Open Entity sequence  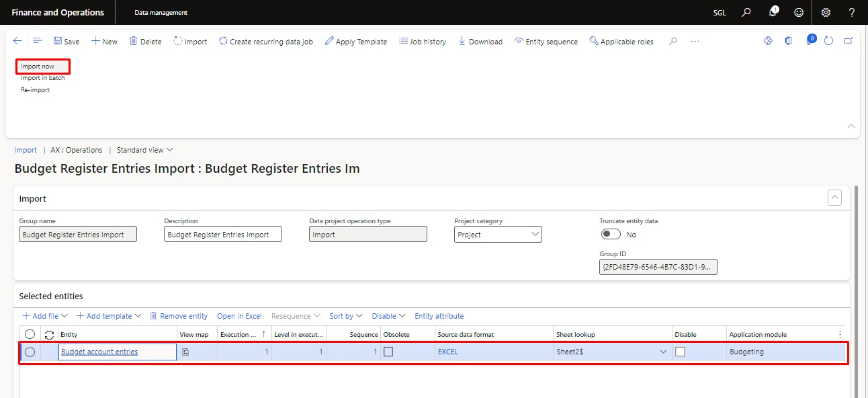point(546,41)
